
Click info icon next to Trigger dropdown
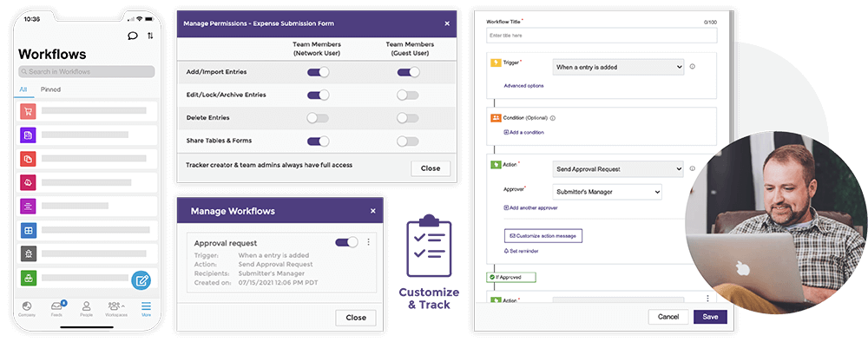tap(693, 67)
